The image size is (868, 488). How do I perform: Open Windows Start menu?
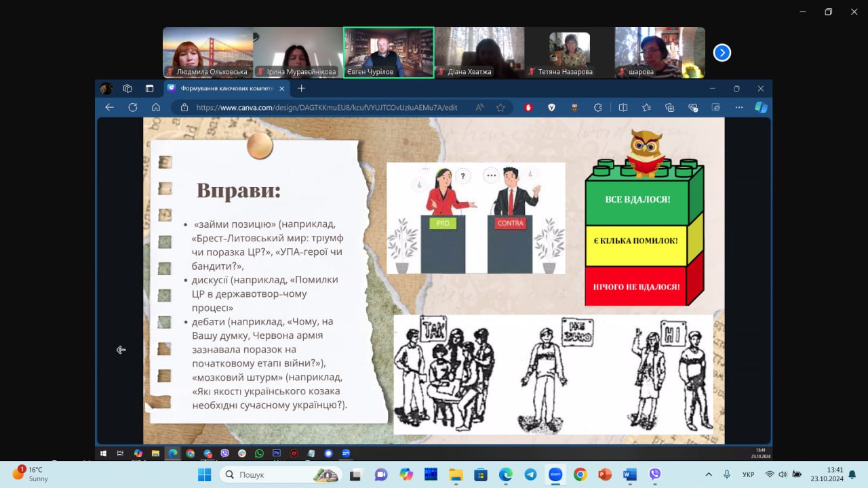pos(204,474)
